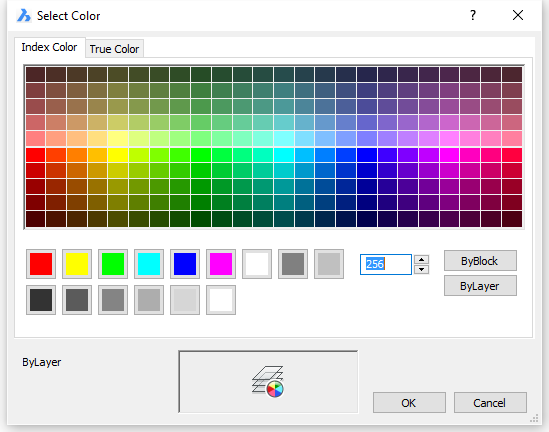Select the cyan standard color swatch

[x=149, y=264]
